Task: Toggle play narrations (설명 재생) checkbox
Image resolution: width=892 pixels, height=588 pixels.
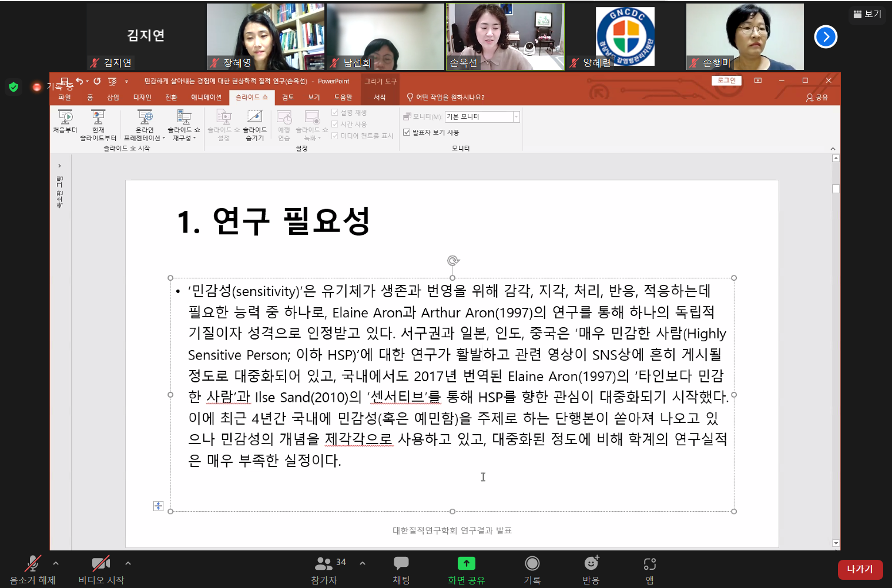Action: coord(335,112)
